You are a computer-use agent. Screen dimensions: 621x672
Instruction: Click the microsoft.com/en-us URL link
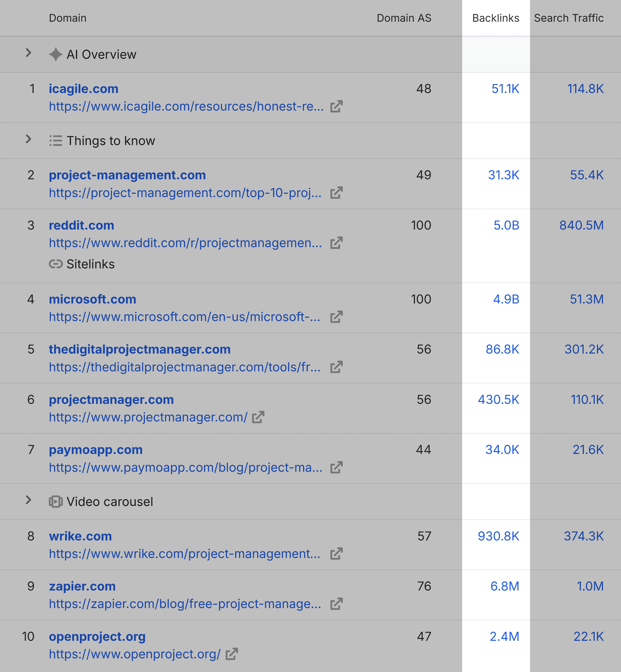coord(185,317)
